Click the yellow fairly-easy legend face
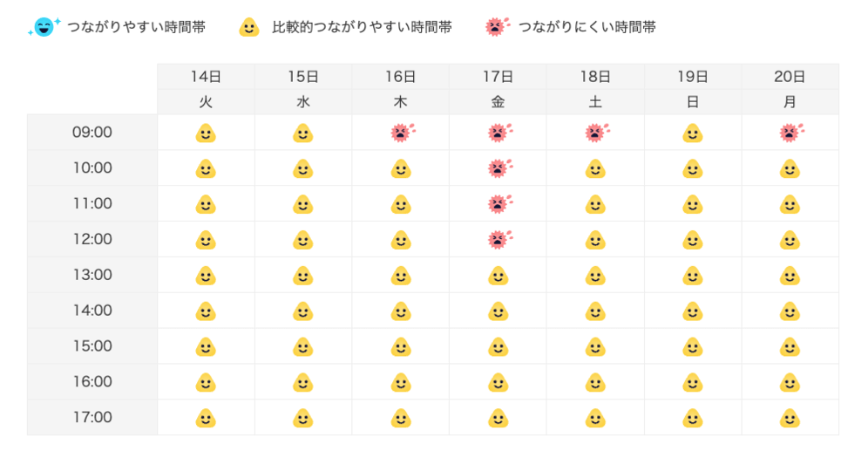The width and height of the screenshot is (868, 458). [x=248, y=28]
